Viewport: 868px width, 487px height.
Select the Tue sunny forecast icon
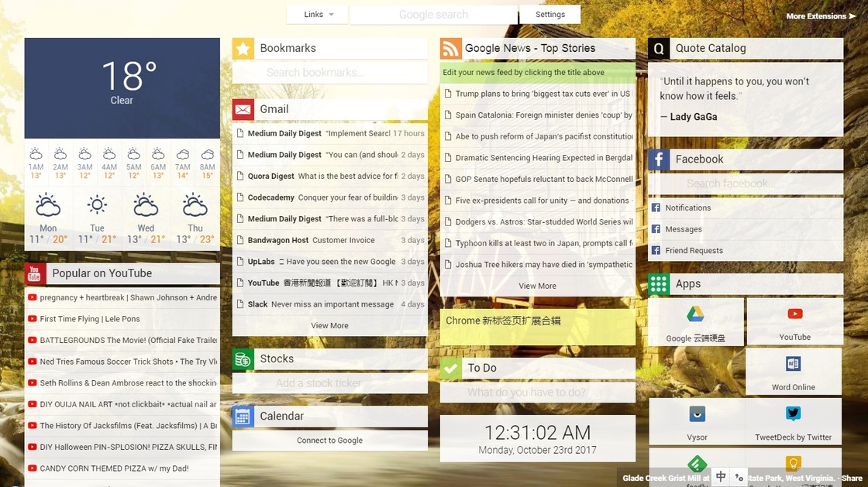point(97,206)
